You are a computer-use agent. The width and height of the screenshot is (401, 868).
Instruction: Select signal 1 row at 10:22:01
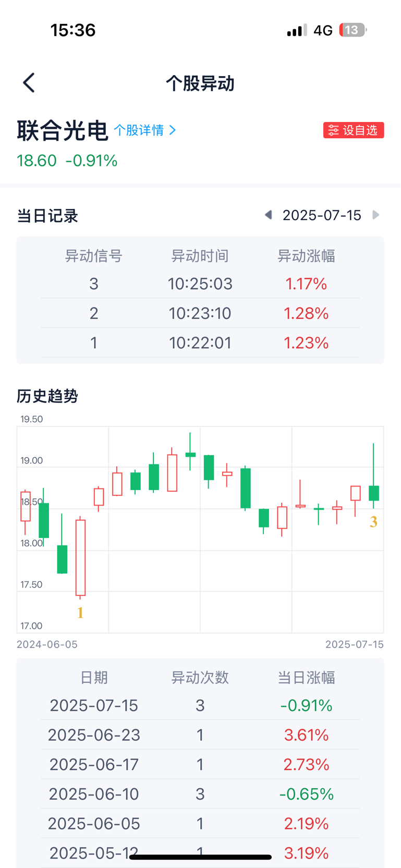[200, 343]
